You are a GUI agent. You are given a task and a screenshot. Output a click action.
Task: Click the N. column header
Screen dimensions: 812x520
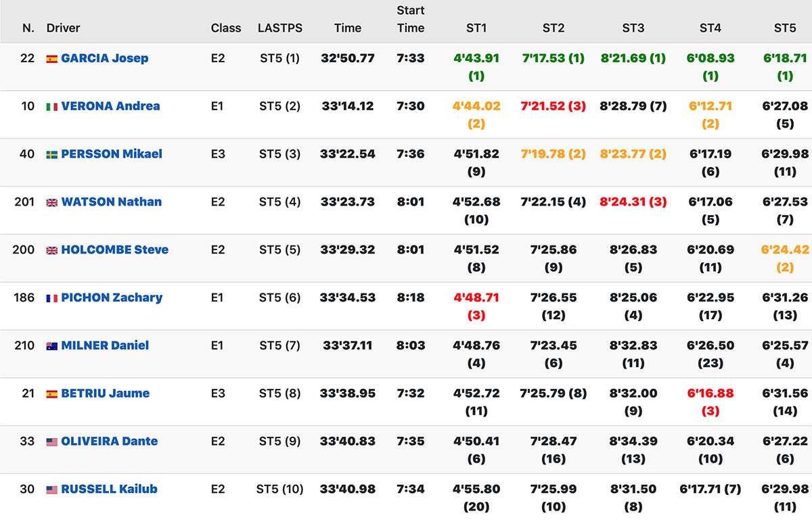point(28,28)
